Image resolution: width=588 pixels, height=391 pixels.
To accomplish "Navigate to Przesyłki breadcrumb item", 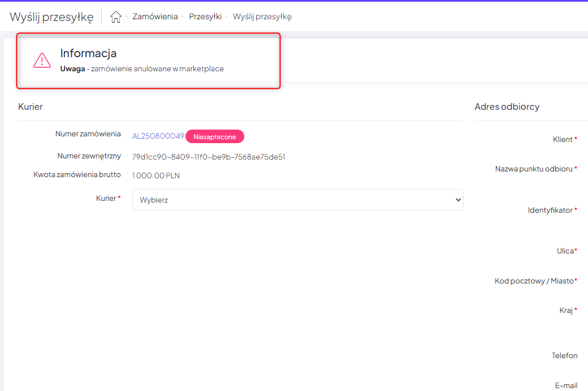I will tap(205, 17).
